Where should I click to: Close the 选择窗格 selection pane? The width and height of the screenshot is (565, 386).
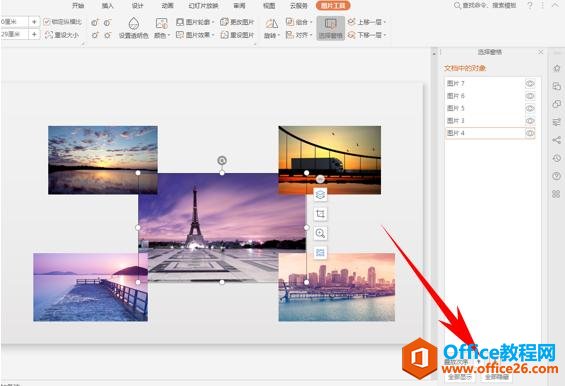click(x=540, y=52)
